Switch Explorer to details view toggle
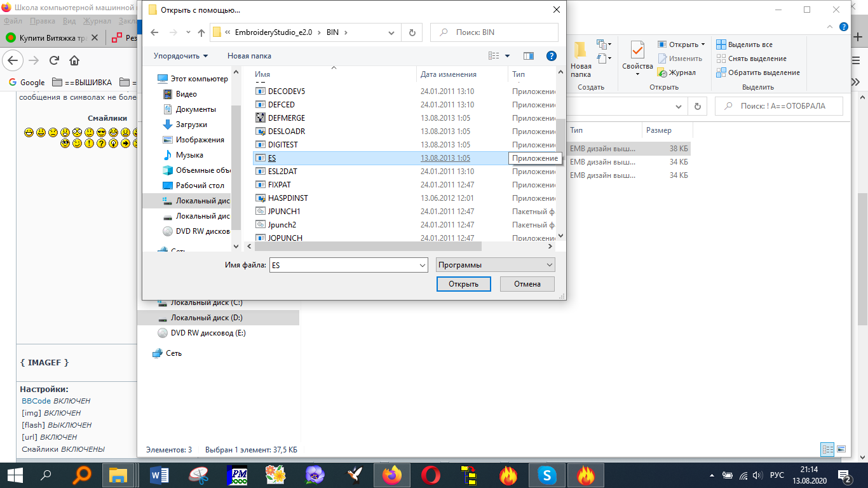The width and height of the screenshot is (868, 488). pos(827,449)
